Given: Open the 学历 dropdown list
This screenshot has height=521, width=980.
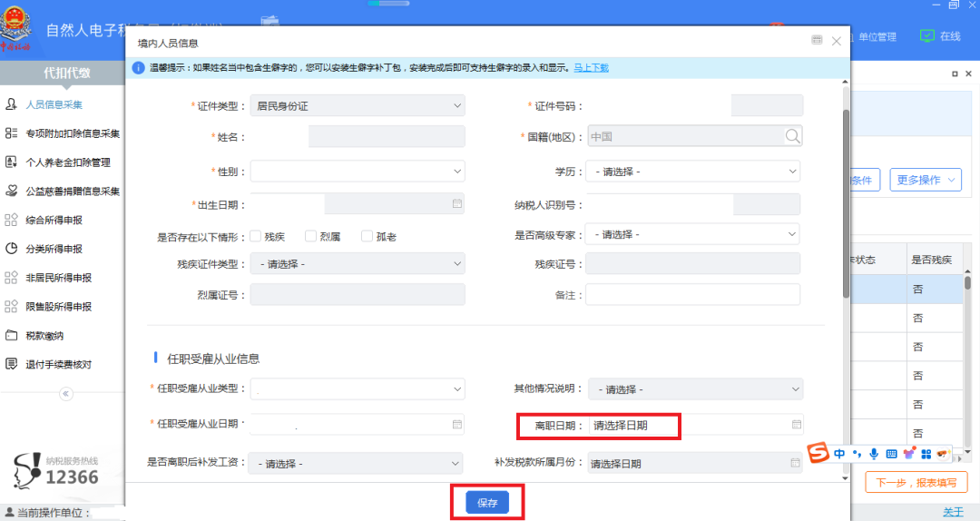Looking at the screenshot, I should (x=693, y=171).
